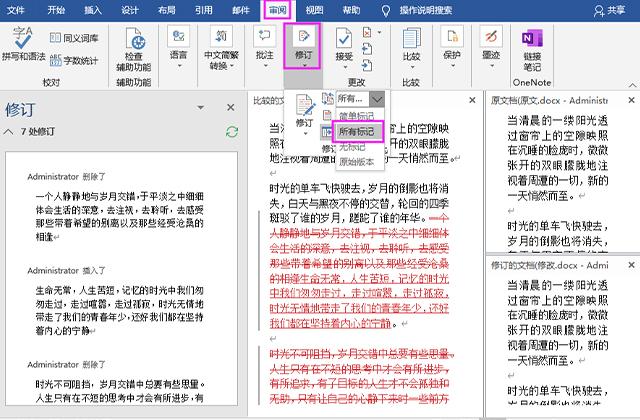640x420 pixels.
Task: Click 检查辅助功能 accessibility checker
Action: (134, 49)
